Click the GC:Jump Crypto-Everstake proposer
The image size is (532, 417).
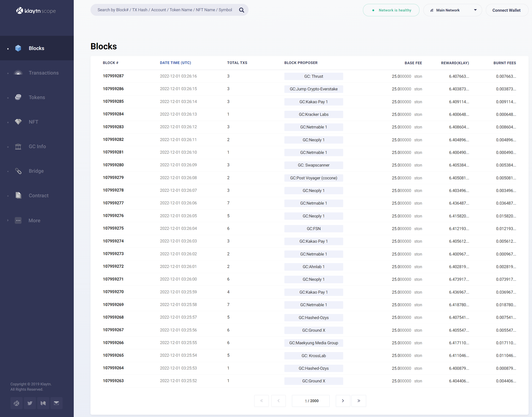point(313,89)
